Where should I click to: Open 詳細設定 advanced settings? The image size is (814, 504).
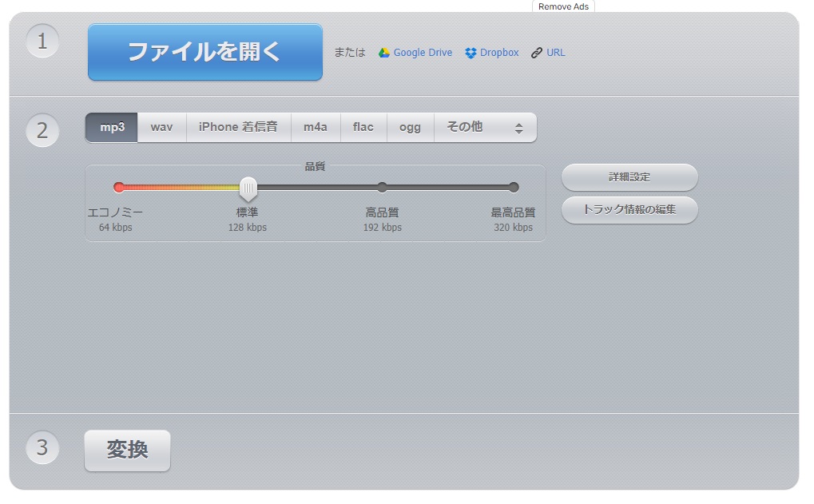[629, 177]
